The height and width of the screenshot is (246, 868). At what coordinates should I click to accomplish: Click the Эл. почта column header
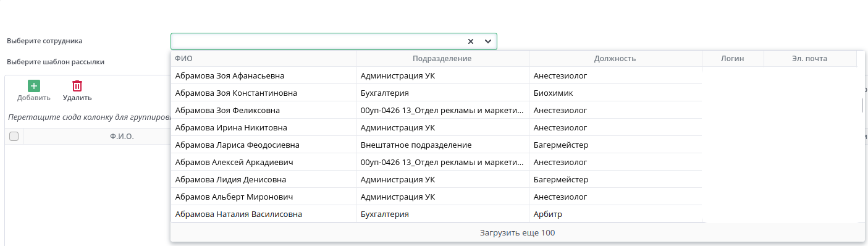(810, 59)
